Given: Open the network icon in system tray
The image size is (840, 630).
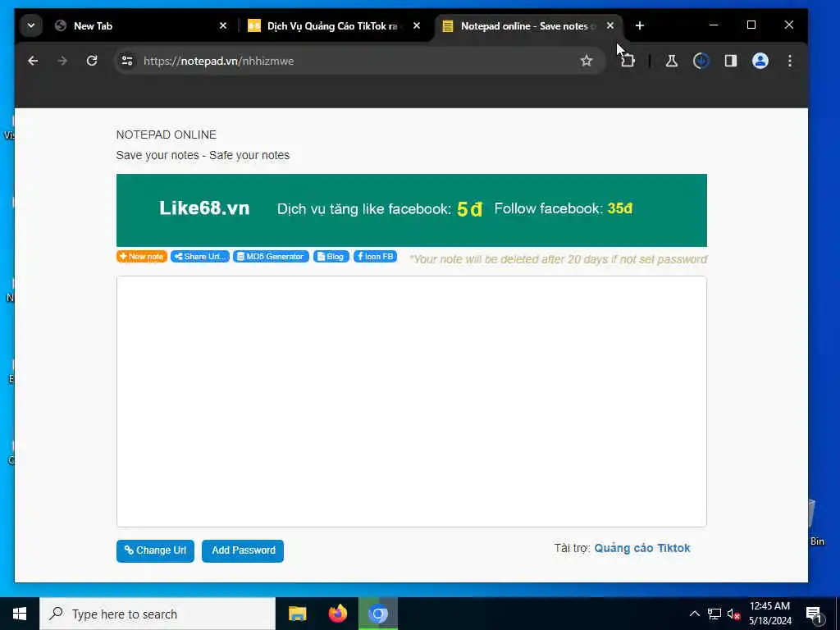Looking at the screenshot, I should pos(714,614).
